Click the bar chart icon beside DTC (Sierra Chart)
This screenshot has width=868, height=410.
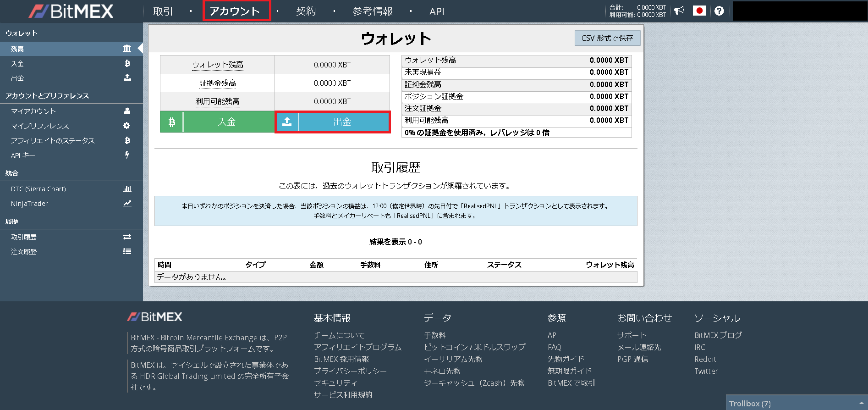point(127,188)
